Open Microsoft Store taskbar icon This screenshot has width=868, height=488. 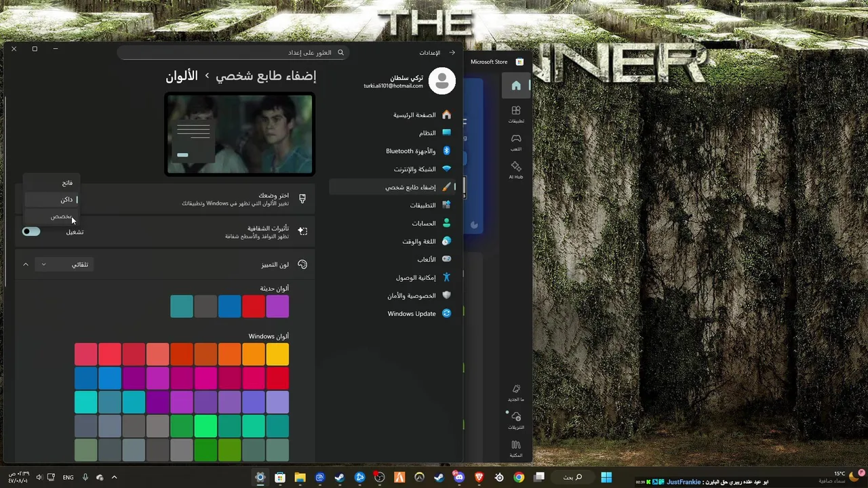pos(279,477)
